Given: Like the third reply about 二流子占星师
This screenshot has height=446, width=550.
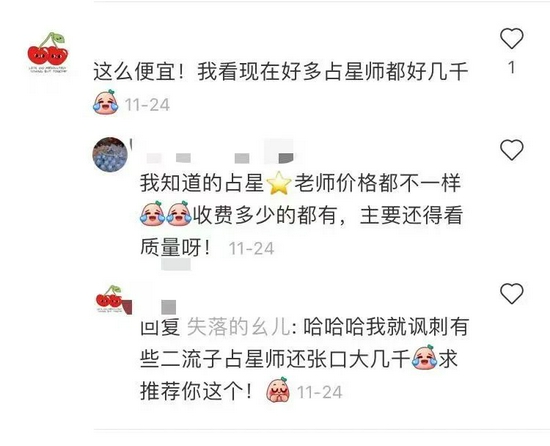Looking at the screenshot, I should 511,293.
